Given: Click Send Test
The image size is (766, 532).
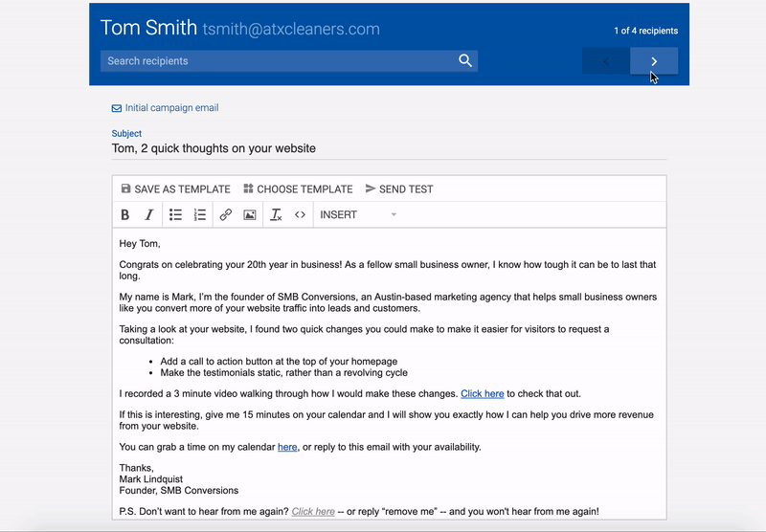Looking at the screenshot, I should pyautogui.click(x=399, y=189).
